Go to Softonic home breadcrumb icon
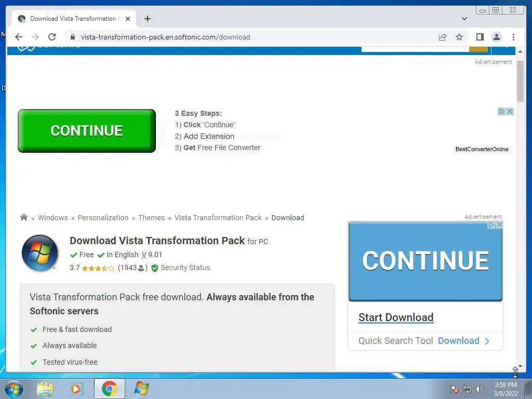The height and width of the screenshot is (399, 532). (x=24, y=217)
